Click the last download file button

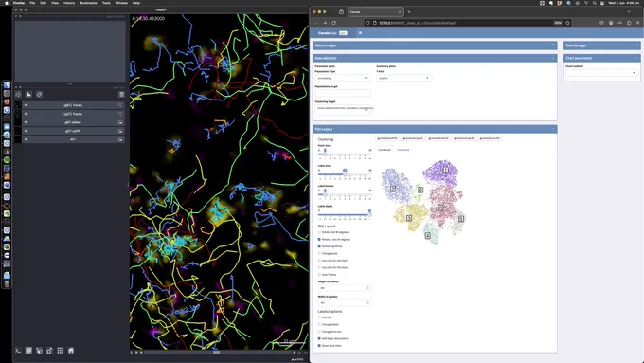tap(490, 138)
